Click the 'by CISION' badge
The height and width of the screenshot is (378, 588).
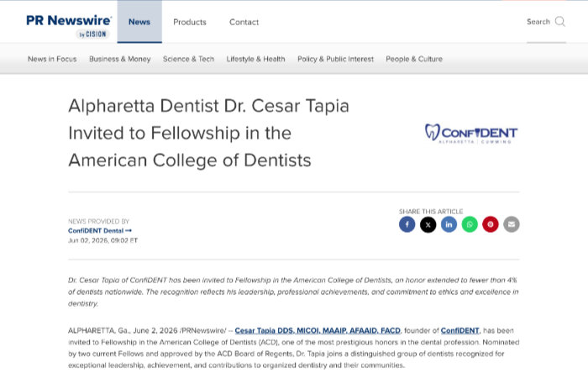click(x=92, y=34)
